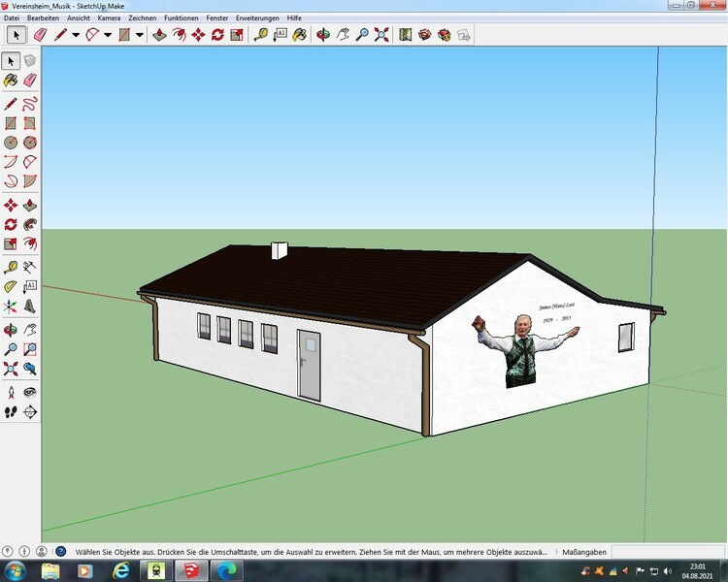Viewport: 728px width, 582px height.
Task: Open the Add Location map tool
Action: 406,35
